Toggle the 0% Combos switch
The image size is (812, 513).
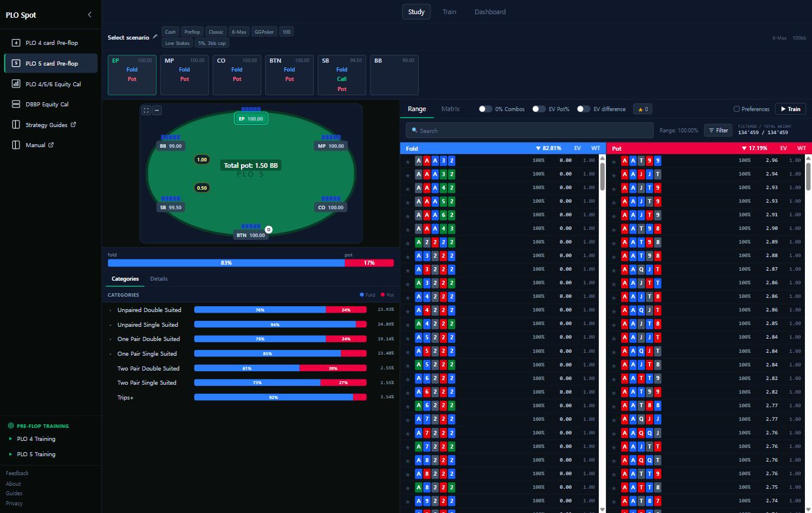[x=485, y=109]
